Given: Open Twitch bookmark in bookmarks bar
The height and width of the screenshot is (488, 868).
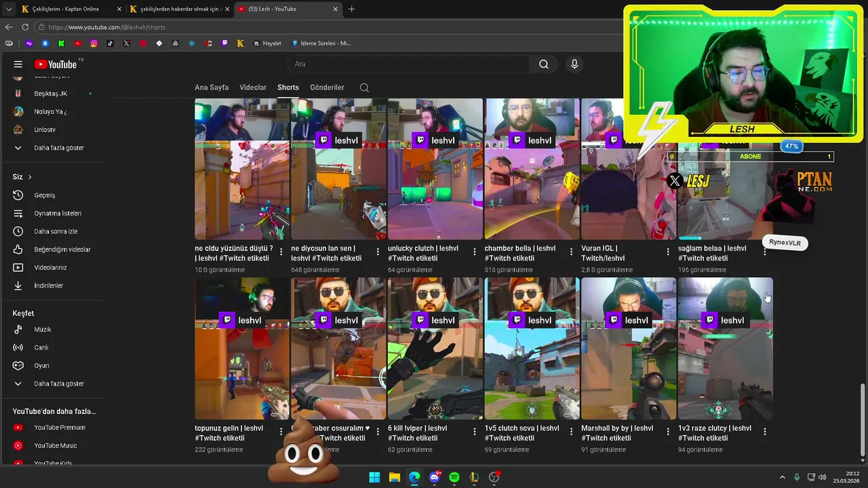Looking at the screenshot, I should (224, 43).
